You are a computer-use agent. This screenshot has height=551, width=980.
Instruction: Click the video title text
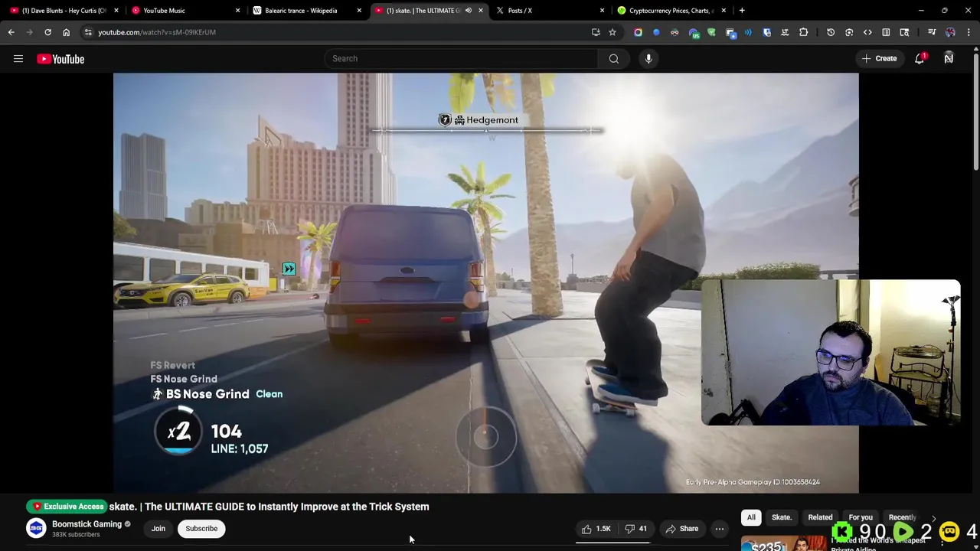(x=269, y=507)
